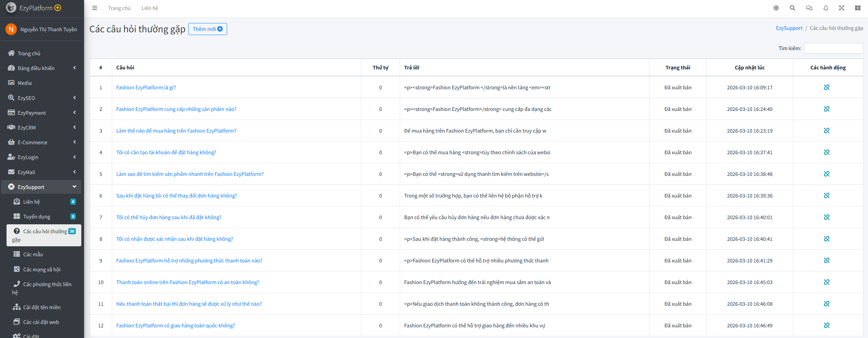Screen dimensions: 868x338
Task: Click the hamburger sidebar toggle icon
Action: click(x=95, y=8)
